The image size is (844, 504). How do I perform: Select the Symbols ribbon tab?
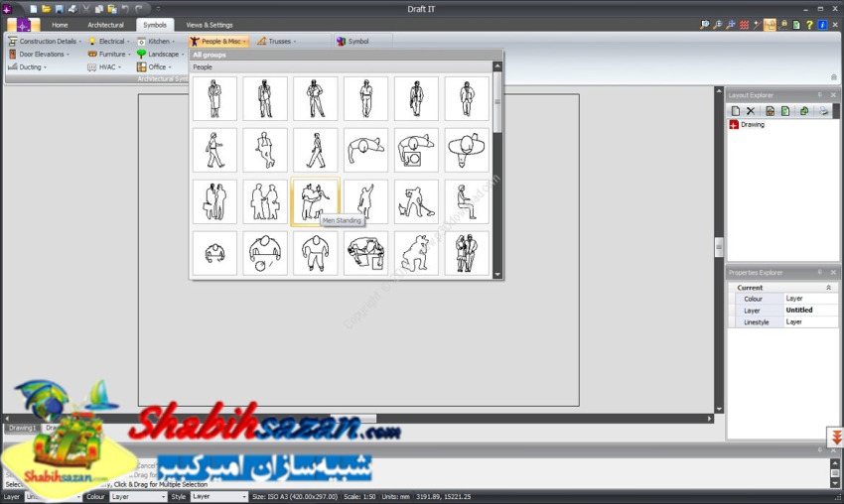[155, 25]
